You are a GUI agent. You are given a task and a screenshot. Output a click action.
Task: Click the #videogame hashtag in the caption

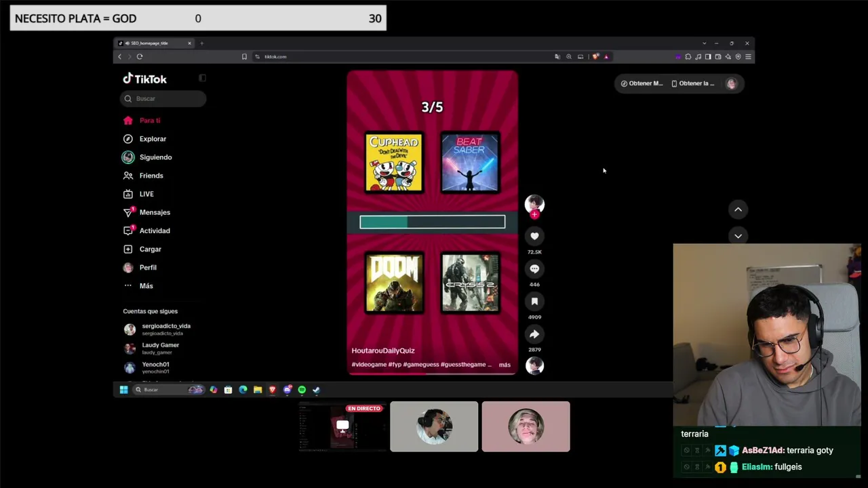pyautogui.click(x=368, y=365)
